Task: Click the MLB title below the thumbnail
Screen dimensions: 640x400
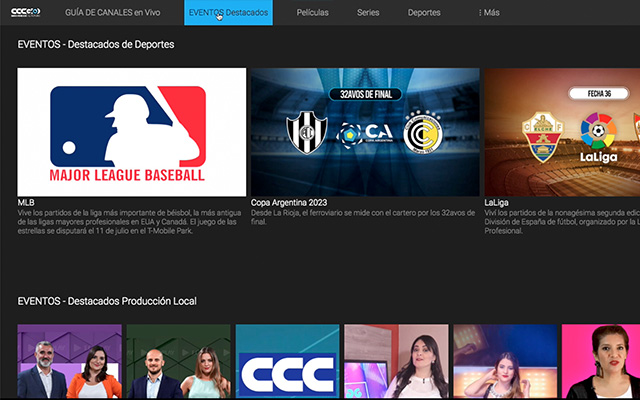Action: tap(26, 203)
